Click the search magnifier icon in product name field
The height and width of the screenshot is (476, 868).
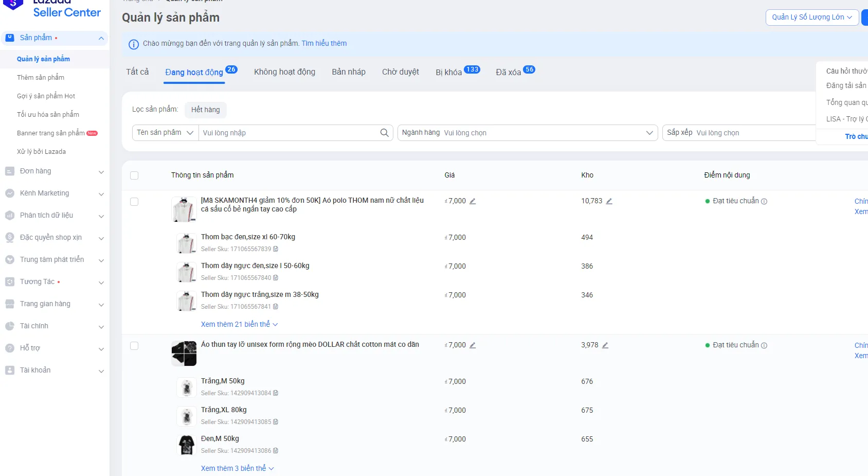pos(384,133)
